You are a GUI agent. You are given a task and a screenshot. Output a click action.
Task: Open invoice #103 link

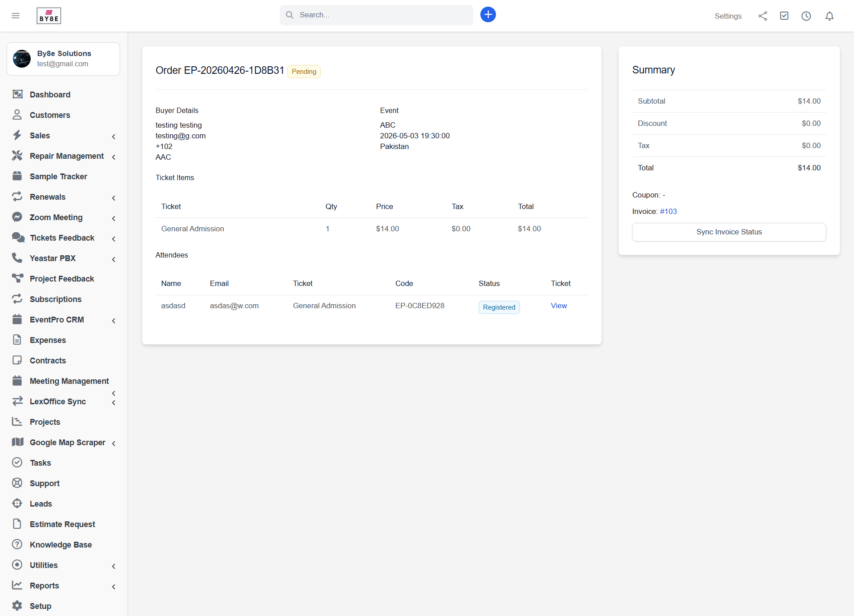(668, 211)
